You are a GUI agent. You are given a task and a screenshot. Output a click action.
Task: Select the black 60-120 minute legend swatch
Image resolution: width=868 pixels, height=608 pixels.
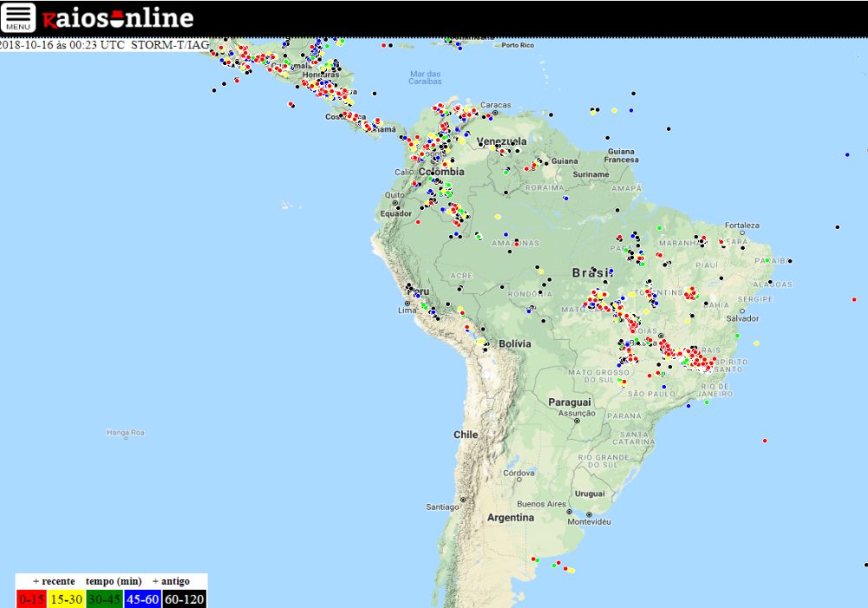tap(183, 598)
